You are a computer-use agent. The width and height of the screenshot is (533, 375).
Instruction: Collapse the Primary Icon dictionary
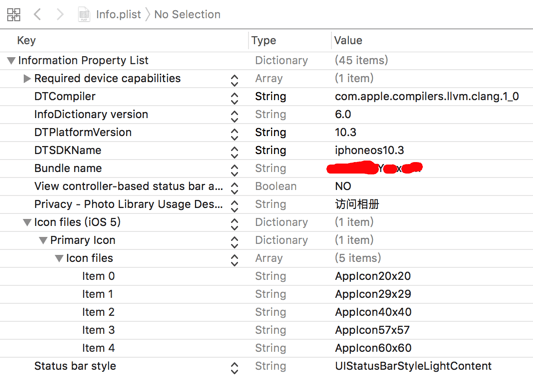click(43, 240)
